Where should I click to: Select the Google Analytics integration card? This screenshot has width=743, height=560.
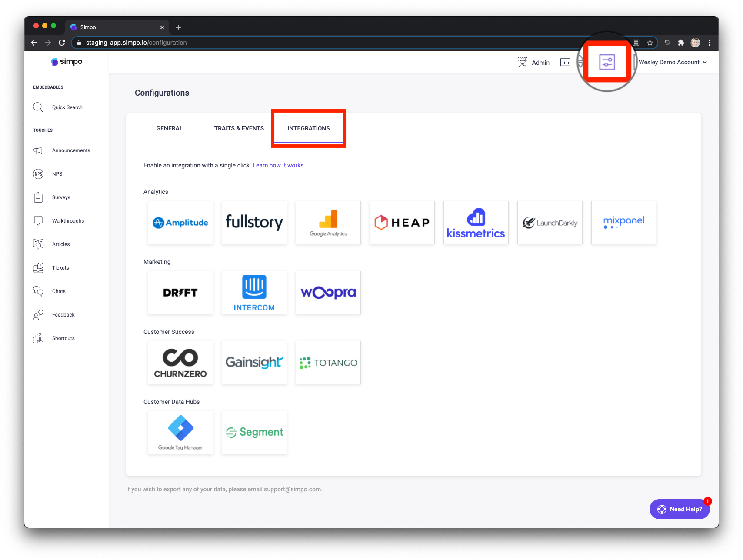point(328,223)
